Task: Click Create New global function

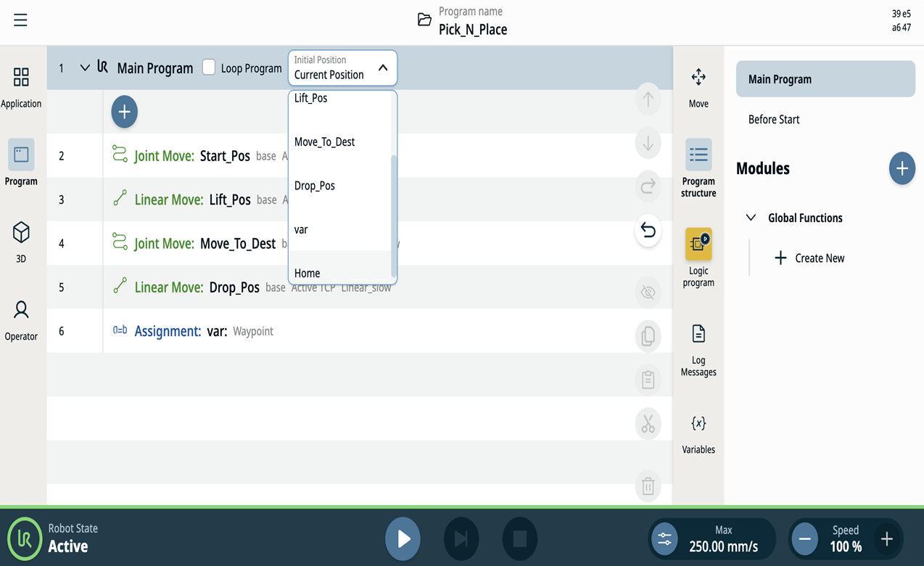Action: (809, 258)
